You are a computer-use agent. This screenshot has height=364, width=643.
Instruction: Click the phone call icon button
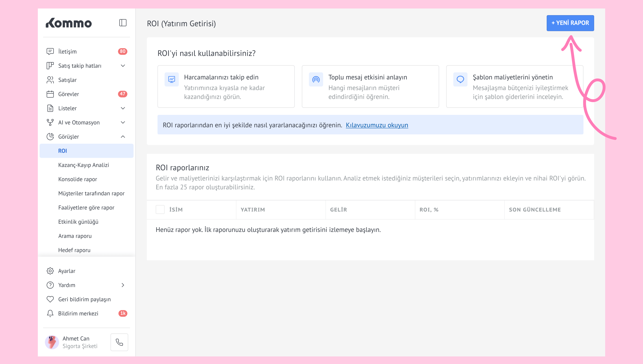pos(119,342)
